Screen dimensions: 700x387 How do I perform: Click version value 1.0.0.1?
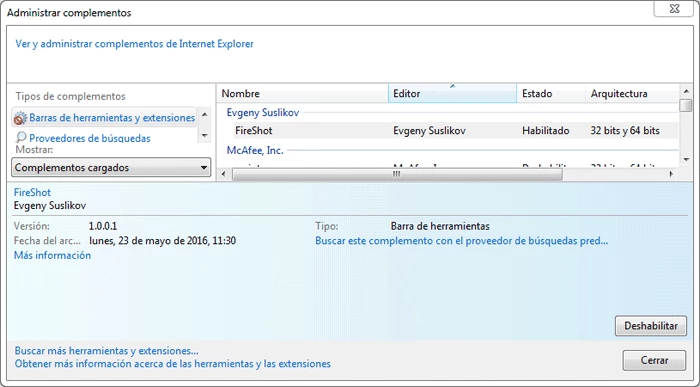(103, 226)
